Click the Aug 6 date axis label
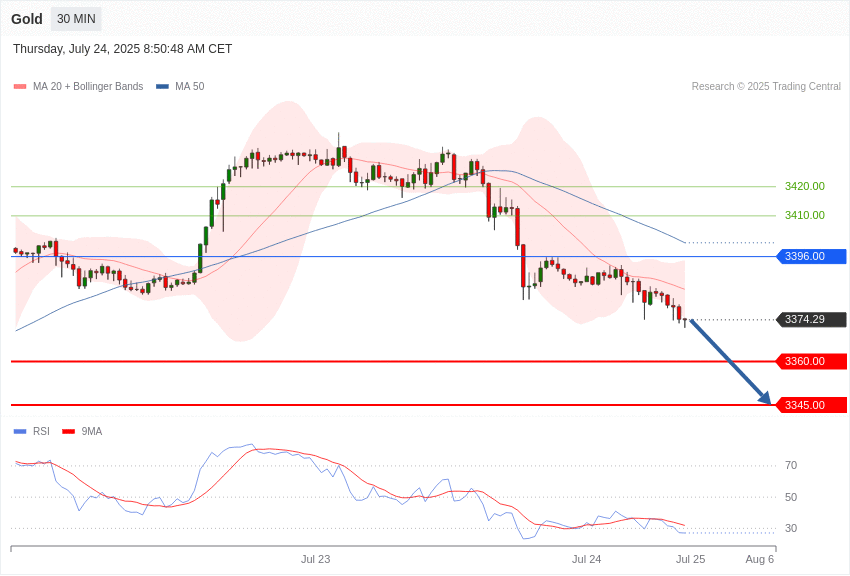Screen dimensions: 850x576 pos(760,559)
